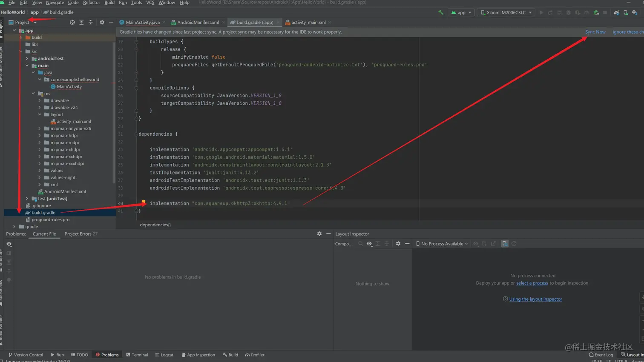
Task: Toggle Layout Inspector live updates button
Action: [x=504, y=244]
